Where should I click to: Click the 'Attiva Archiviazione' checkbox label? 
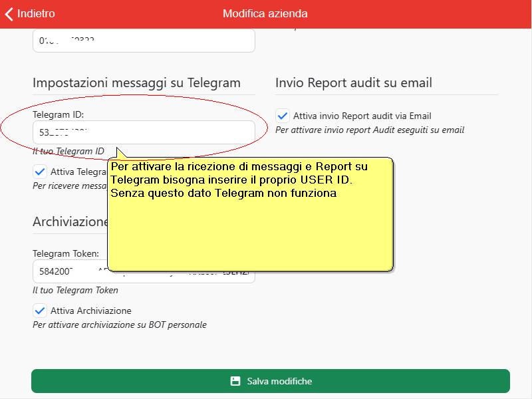coord(90,311)
